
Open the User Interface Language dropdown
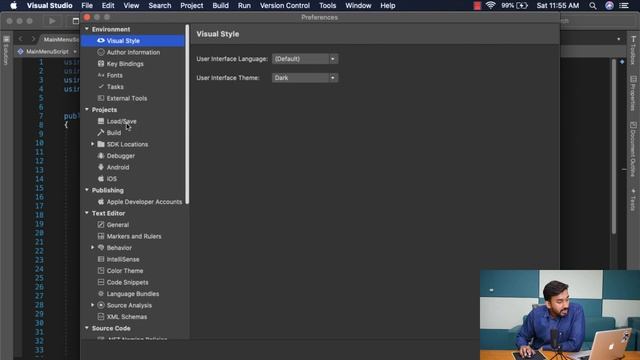(x=305, y=59)
